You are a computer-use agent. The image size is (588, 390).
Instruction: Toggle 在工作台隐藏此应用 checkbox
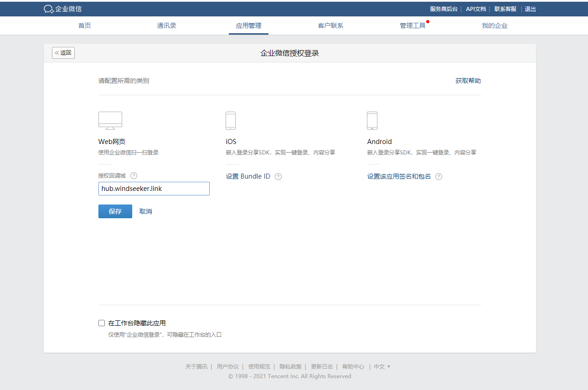tap(102, 323)
